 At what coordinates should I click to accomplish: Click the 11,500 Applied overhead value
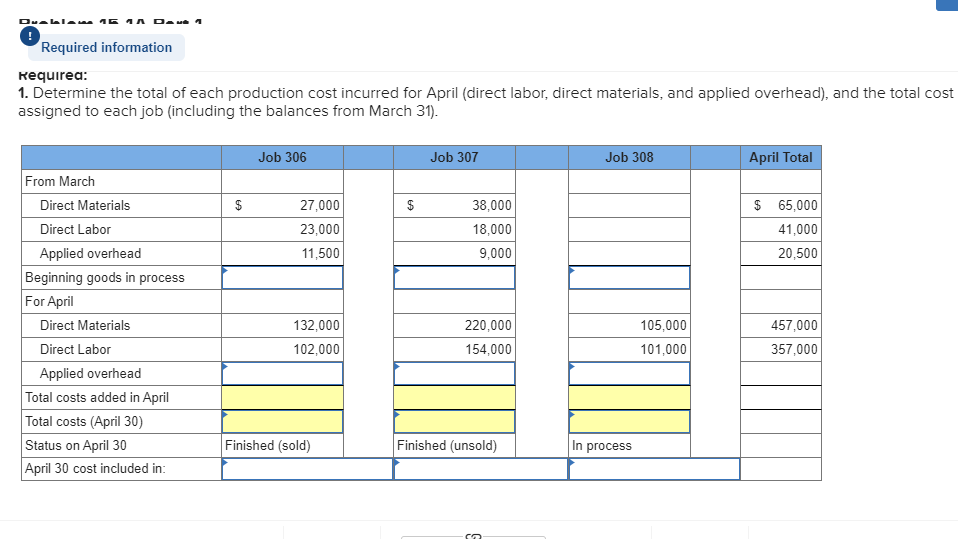pos(320,254)
